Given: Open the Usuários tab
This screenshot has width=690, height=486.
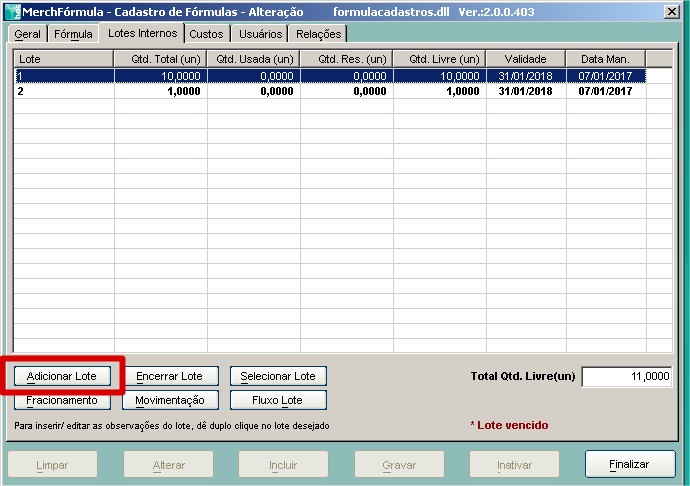Looking at the screenshot, I should 261,34.
